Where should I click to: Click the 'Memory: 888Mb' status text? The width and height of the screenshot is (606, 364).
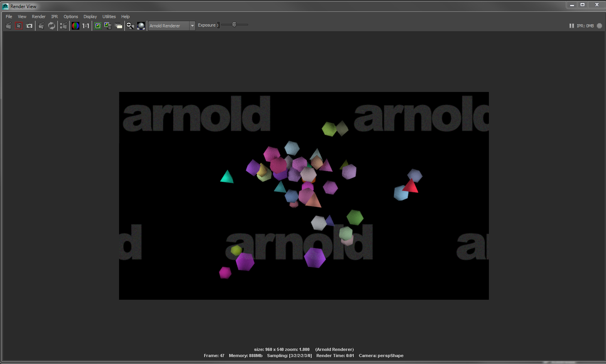[x=246, y=356]
